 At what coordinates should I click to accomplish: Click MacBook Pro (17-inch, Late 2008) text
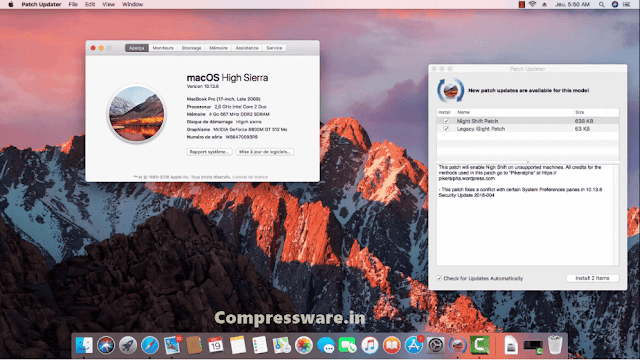(x=223, y=99)
